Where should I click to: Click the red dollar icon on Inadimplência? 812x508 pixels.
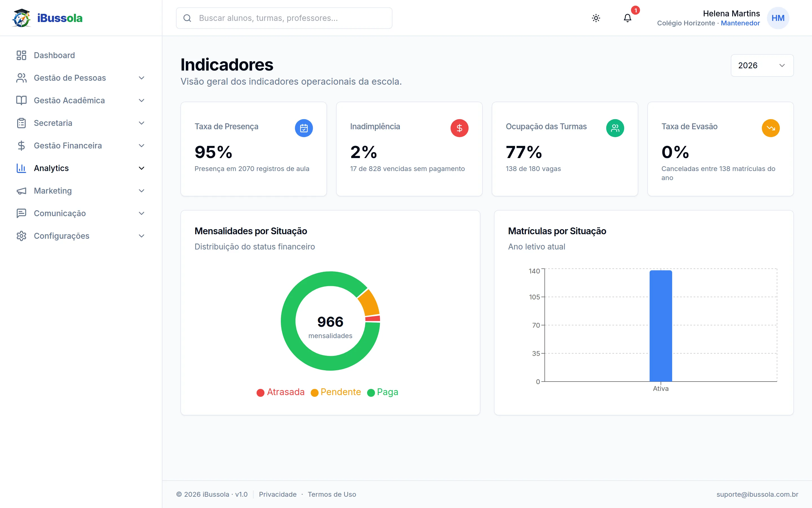point(459,128)
